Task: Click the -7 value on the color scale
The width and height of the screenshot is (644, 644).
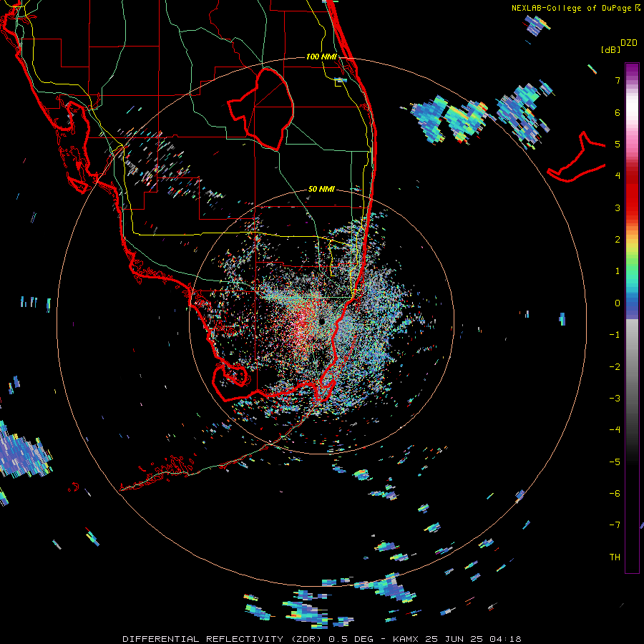Action: coord(615,525)
